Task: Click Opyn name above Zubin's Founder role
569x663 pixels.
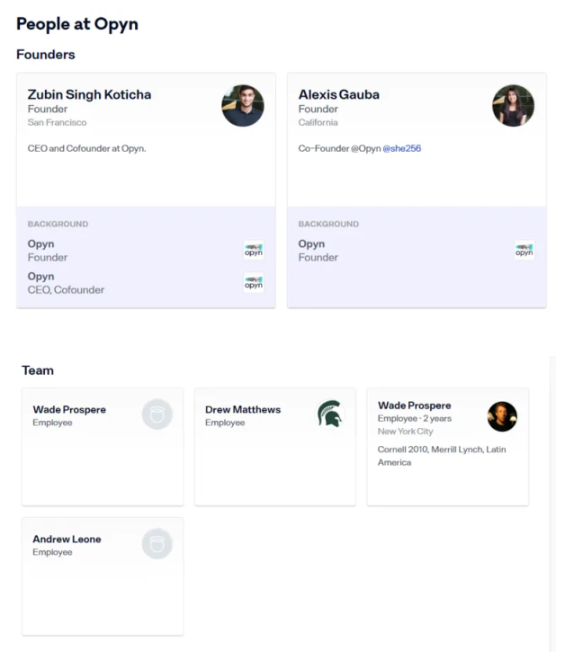Action: pos(41,244)
